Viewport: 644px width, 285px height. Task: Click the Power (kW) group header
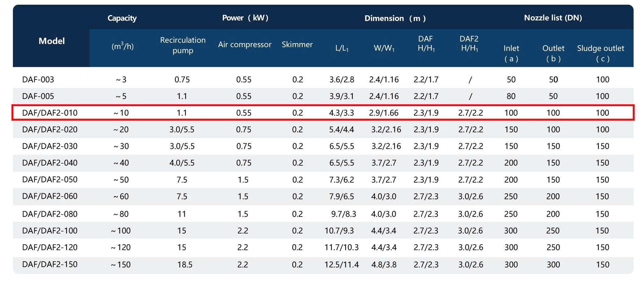click(245, 18)
